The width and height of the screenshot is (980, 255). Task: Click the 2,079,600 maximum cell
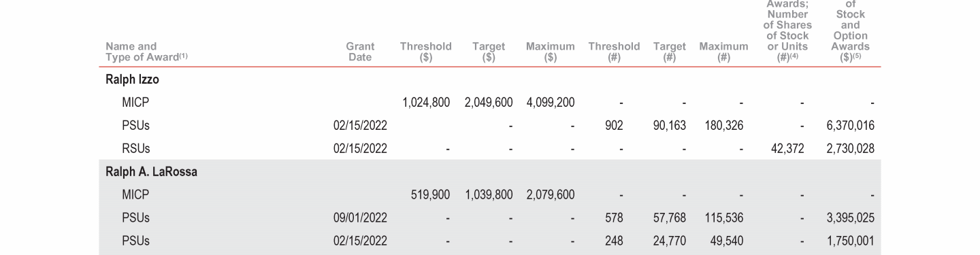(x=551, y=195)
